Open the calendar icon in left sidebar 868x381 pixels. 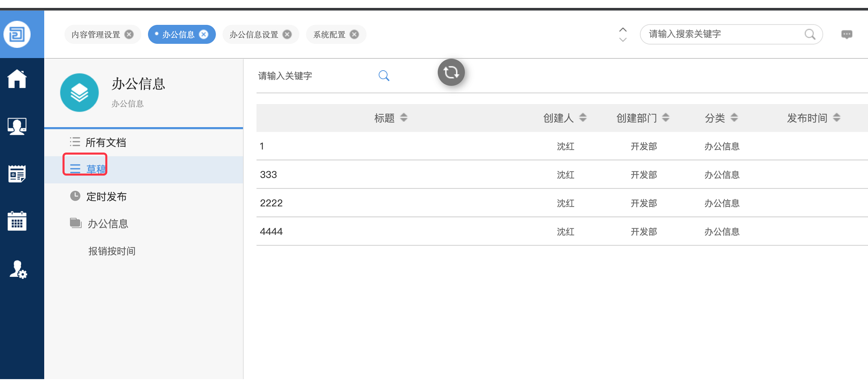(x=17, y=222)
